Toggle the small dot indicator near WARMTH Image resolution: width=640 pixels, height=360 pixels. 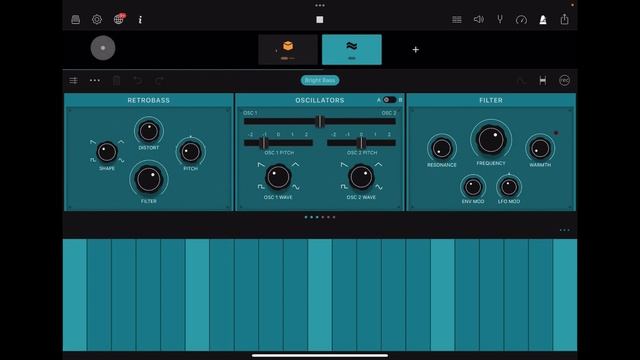tap(556, 133)
